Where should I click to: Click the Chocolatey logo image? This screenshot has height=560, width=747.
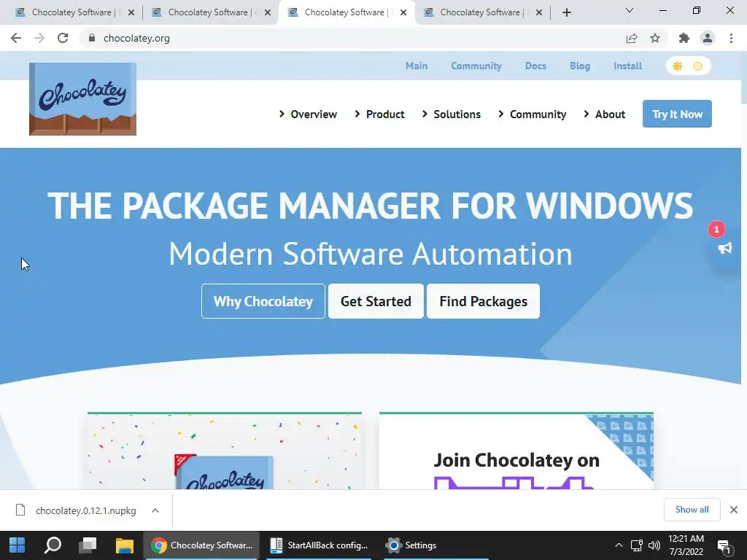(x=82, y=99)
